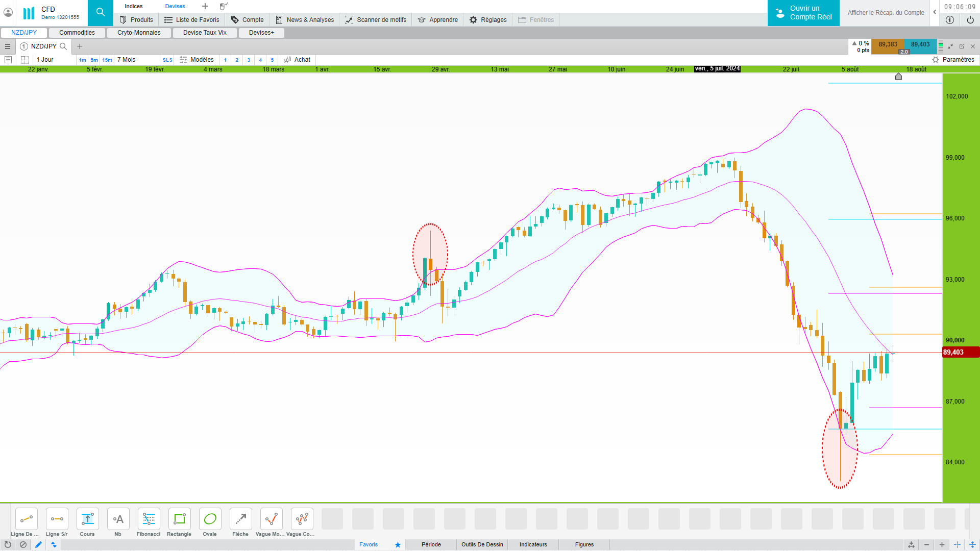Toggle the 15m timeframe button
Image resolution: width=980 pixels, height=551 pixels.
pyautogui.click(x=107, y=60)
